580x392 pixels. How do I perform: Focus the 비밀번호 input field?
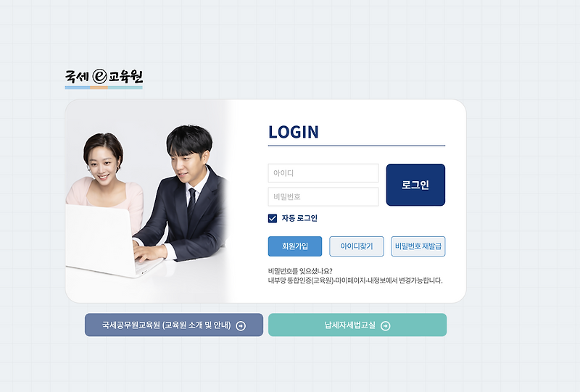323,197
